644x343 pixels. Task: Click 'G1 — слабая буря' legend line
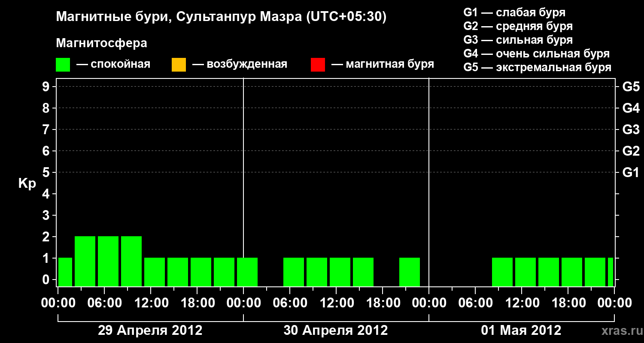point(514,12)
